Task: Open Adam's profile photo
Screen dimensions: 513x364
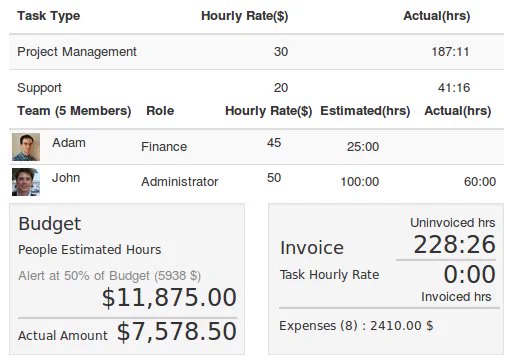Action: click(26, 147)
